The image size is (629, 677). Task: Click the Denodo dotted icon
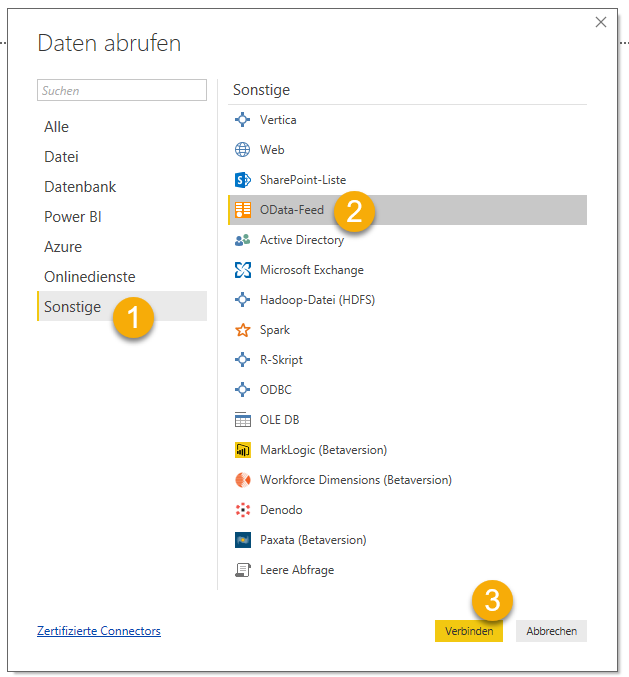click(242, 510)
